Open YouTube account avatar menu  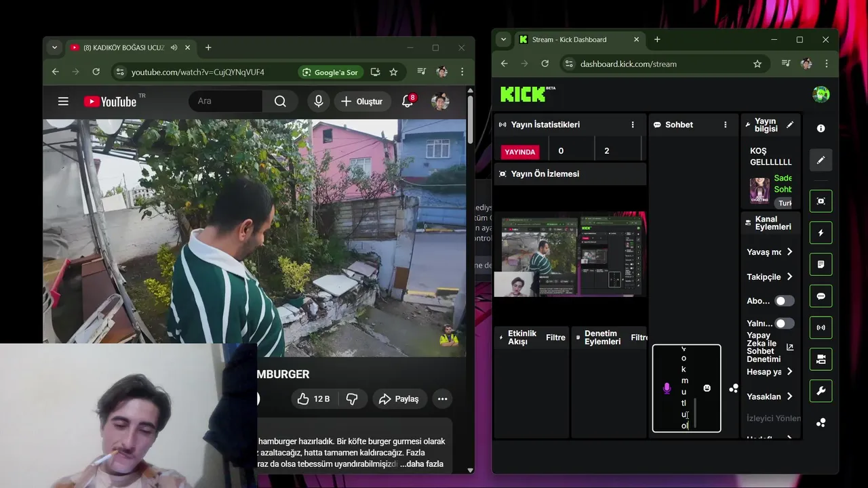(440, 101)
